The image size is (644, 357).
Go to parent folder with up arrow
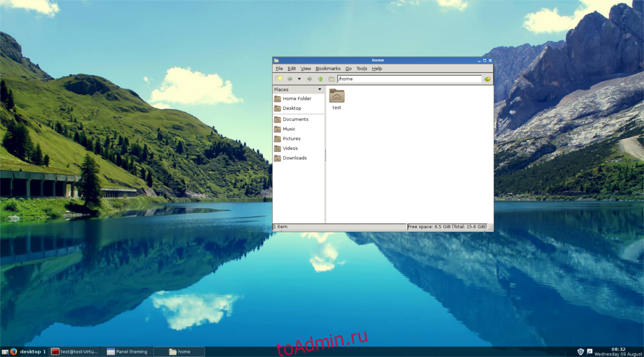click(x=320, y=79)
